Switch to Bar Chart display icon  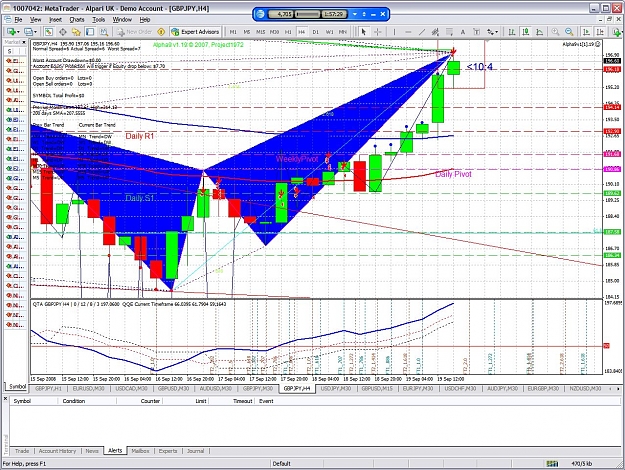click(x=512, y=32)
